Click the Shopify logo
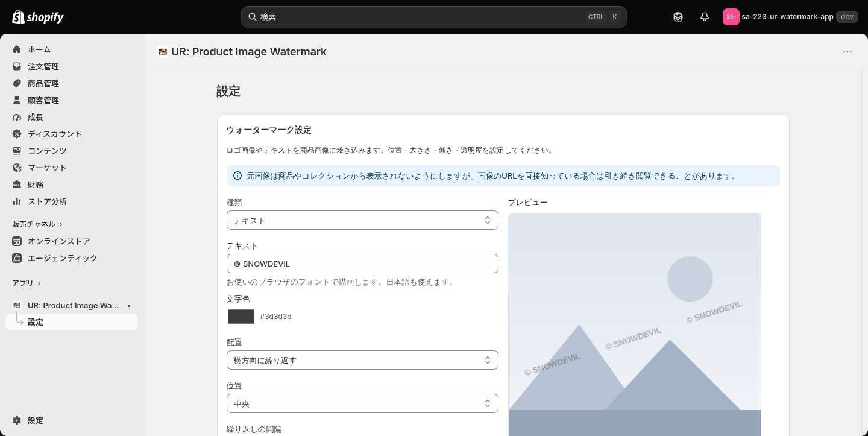The height and width of the screenshot is (436, 868). (38, 17)
